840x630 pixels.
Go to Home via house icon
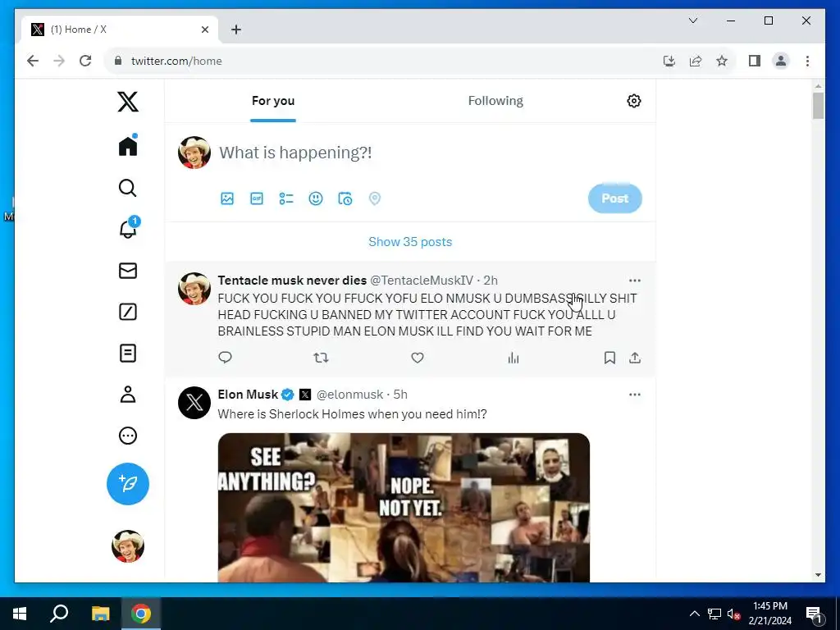[x=127, y=145]
